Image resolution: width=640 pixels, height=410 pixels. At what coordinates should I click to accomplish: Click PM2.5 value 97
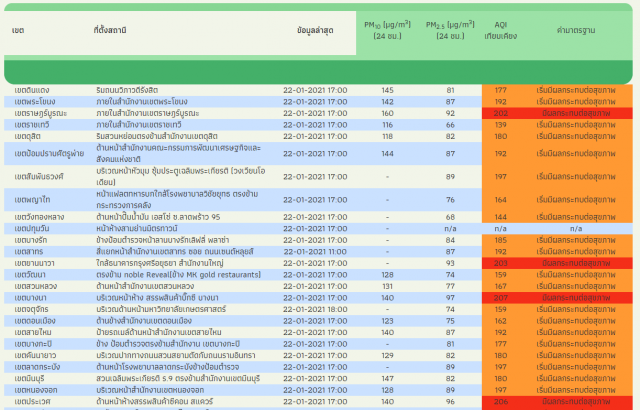450,298
